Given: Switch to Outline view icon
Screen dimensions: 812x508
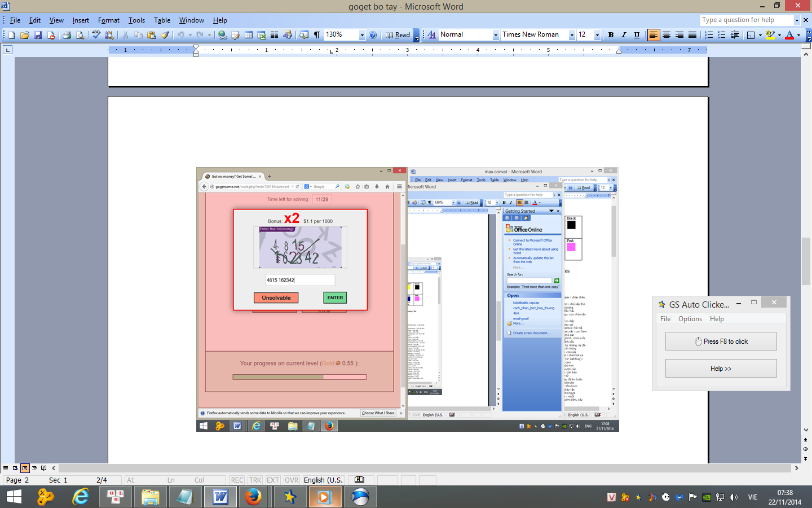Looking at the screenshot, I should point(34,468).
